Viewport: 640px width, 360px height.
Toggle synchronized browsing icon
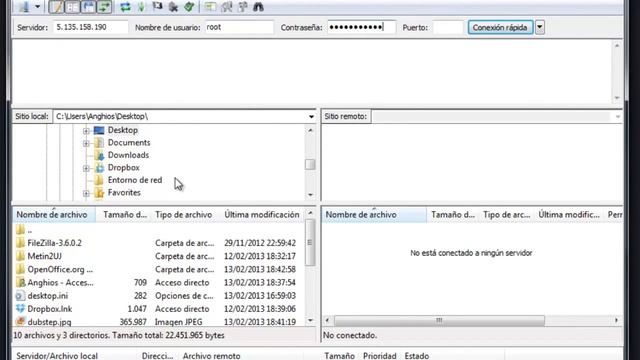point(242,7)
